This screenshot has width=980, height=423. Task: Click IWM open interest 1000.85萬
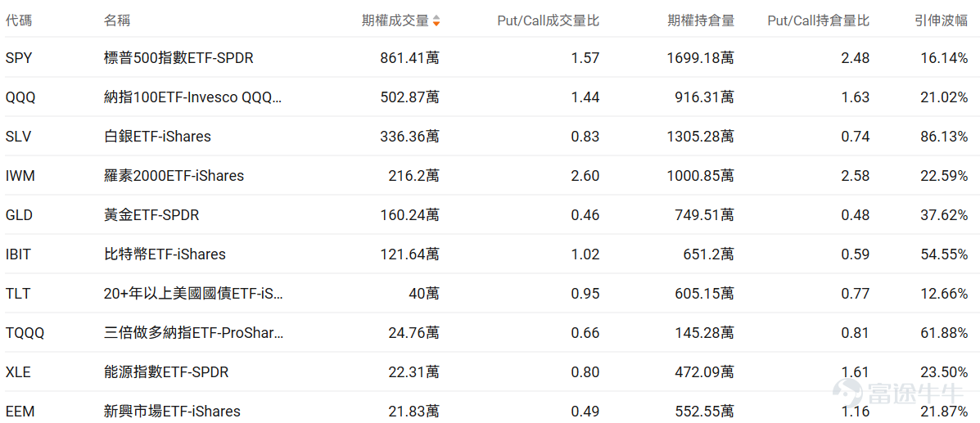coord(701,176)
